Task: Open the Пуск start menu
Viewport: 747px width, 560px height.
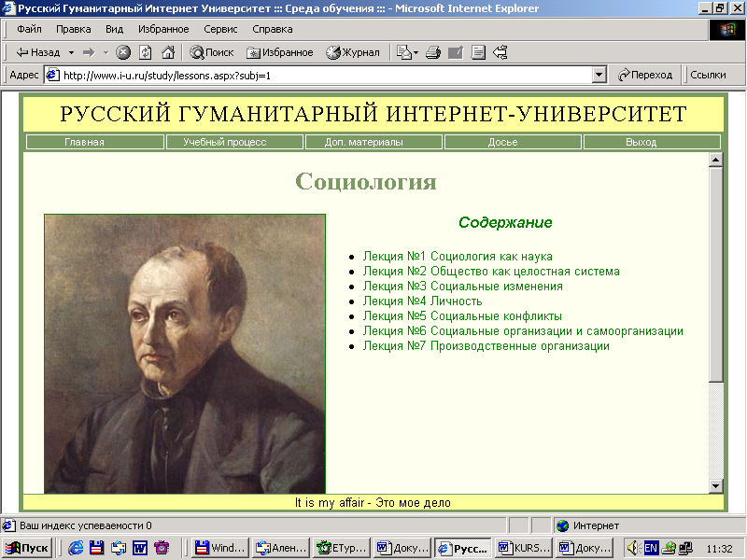Action: click(x=28, y=548)
